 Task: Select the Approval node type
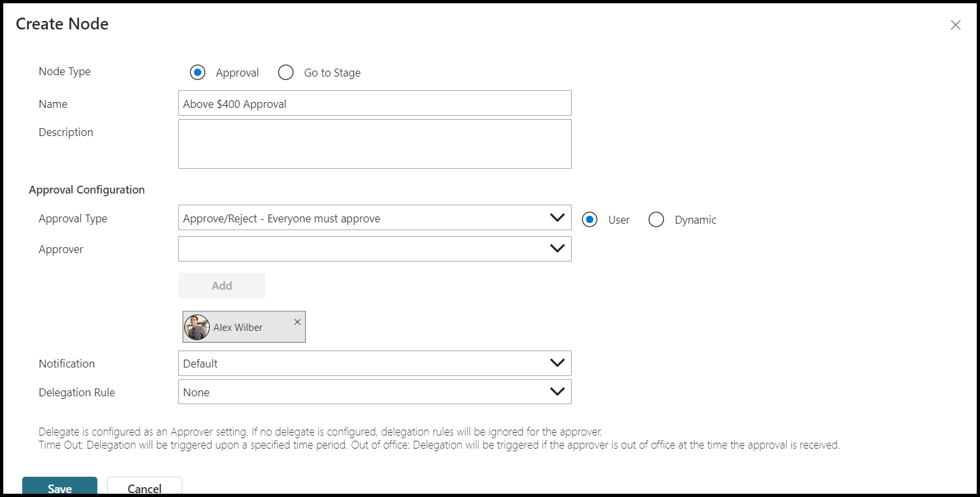coord(198,73)
